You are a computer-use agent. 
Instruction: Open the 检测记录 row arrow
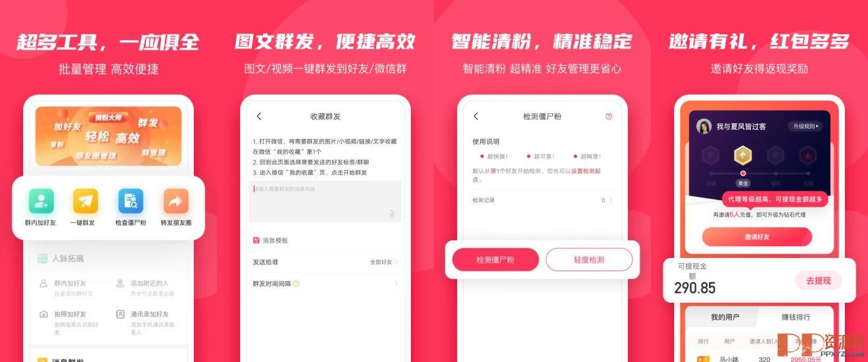[611, 200]
